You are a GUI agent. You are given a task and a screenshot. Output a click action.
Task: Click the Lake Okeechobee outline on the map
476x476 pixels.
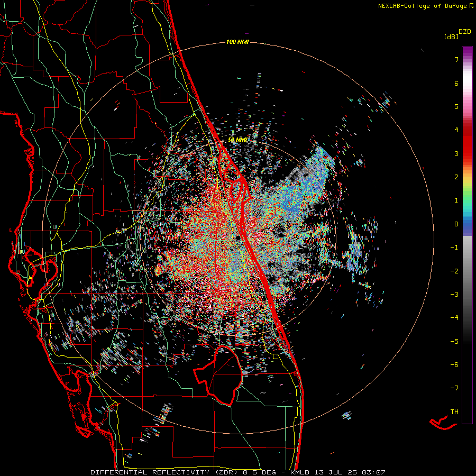tap(219, 376)
